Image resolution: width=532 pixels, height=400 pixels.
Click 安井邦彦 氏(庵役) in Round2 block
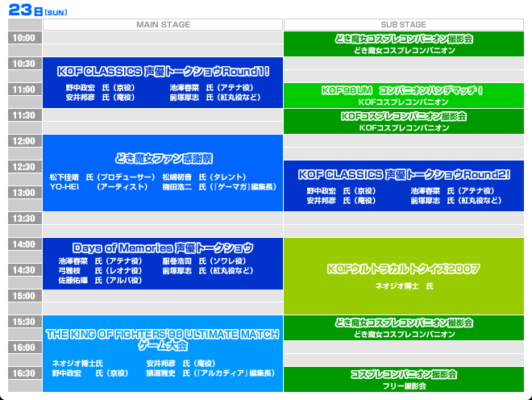pos(341,201)
